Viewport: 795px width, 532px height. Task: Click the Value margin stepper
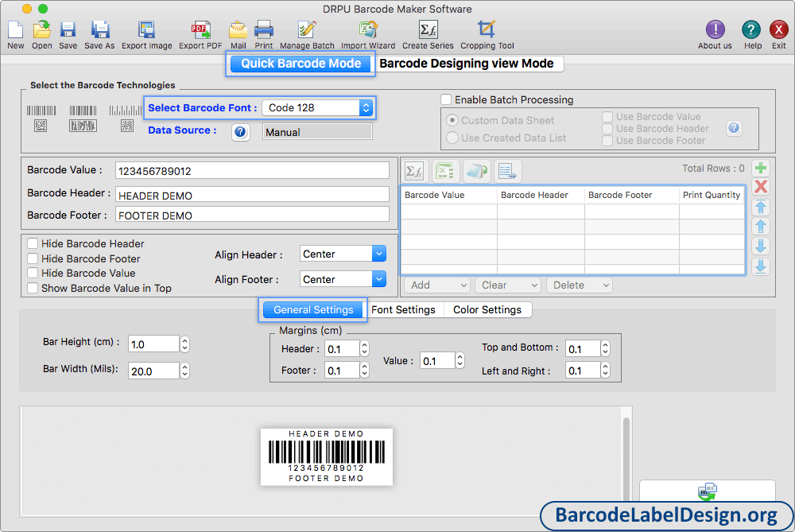coord(460,360)
